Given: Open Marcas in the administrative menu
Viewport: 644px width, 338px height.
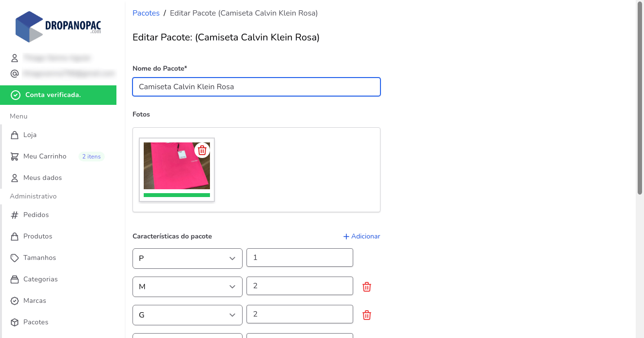Looking at the screenshot, I should (35, 301).
